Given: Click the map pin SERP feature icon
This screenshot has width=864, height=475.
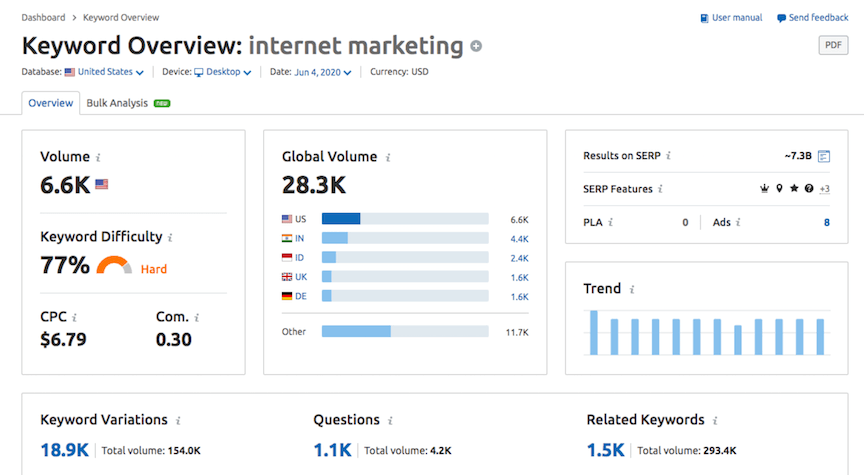Looking at the screenshot, I should (779, 188).
